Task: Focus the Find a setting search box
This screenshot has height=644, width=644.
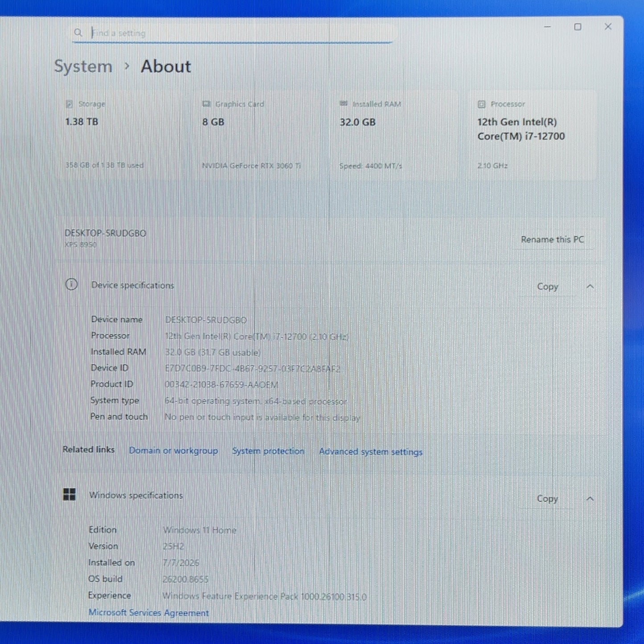Action: [x=232, y=33]
